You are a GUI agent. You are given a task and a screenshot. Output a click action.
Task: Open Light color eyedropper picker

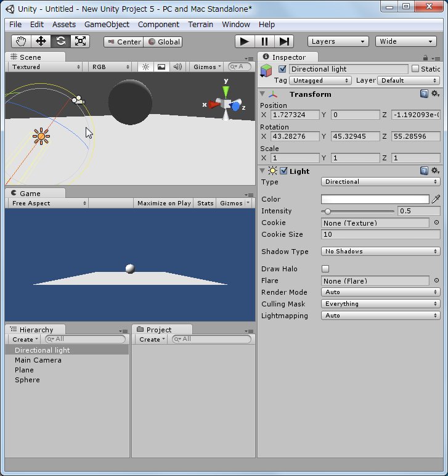click(x=436, y=199)
